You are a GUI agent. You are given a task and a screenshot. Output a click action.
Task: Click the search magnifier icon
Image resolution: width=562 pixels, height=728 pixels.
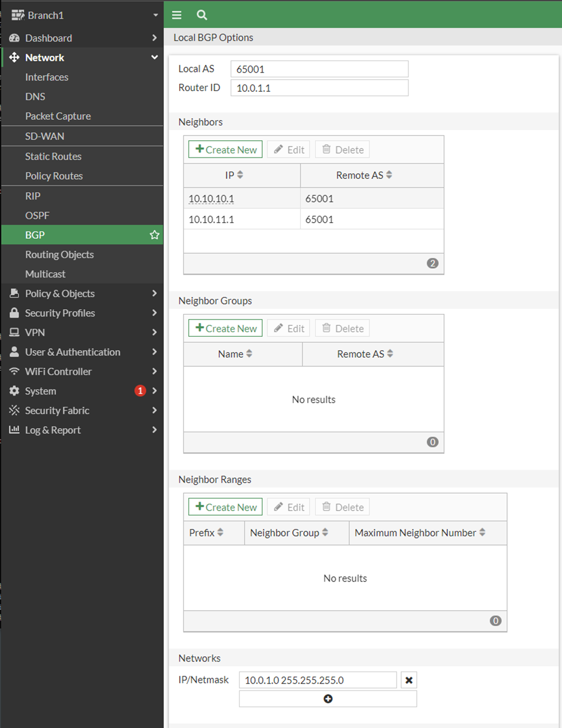[202, 15]
